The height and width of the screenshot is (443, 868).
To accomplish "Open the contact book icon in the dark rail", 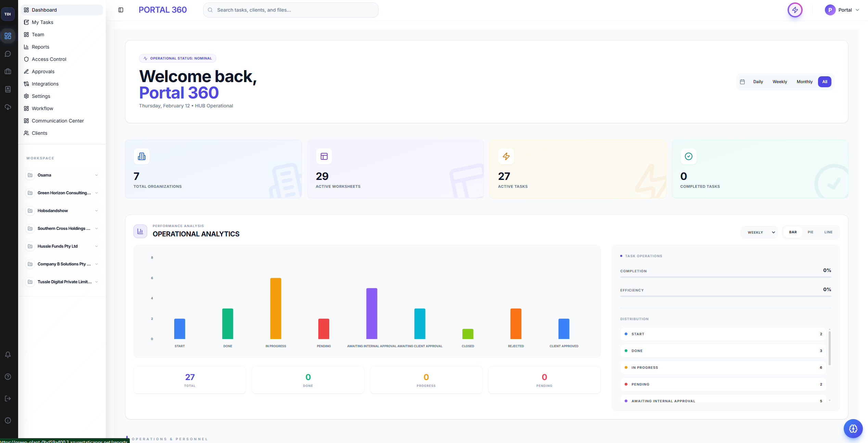I will (x=8, y=89).
